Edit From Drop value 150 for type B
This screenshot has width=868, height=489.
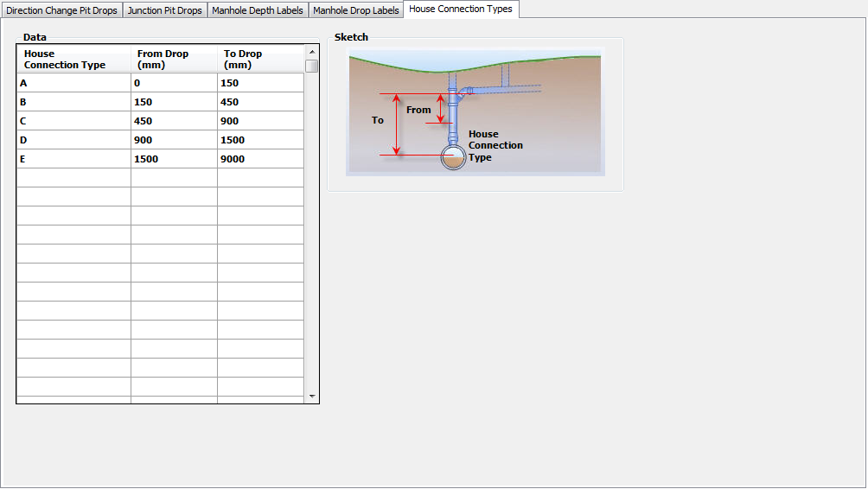tap(173, 102)
